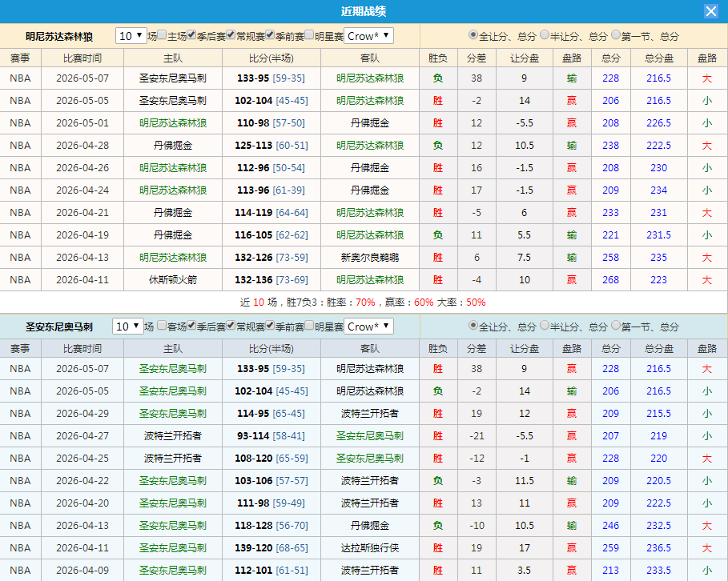Screen dimensions: 728x581
Task: Click score 110-98 [57-50]
Action: click(x=271, y=123)
